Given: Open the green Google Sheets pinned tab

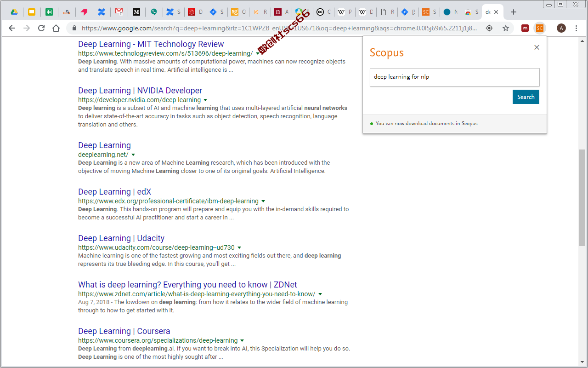Looking at the screenshot, I should pos(49,12).
